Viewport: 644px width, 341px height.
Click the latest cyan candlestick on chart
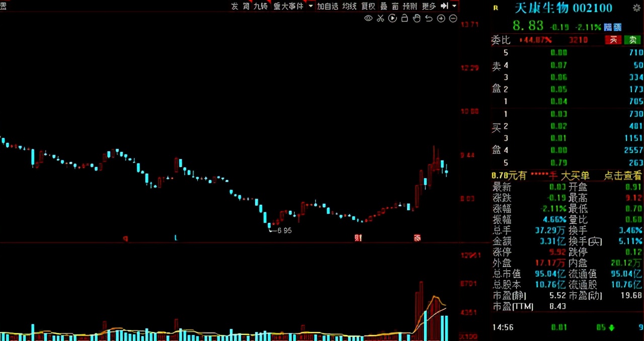coord(446,171)
